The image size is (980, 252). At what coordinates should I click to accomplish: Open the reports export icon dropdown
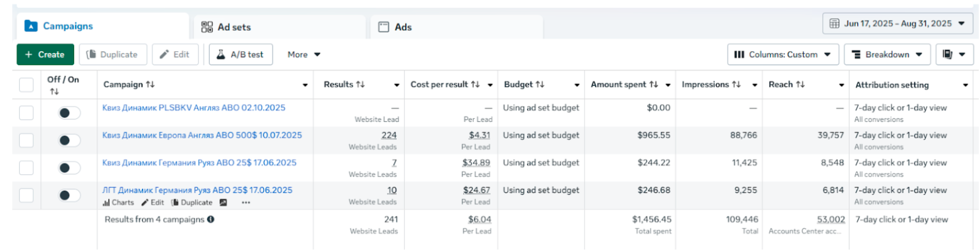tap(953, 54)
